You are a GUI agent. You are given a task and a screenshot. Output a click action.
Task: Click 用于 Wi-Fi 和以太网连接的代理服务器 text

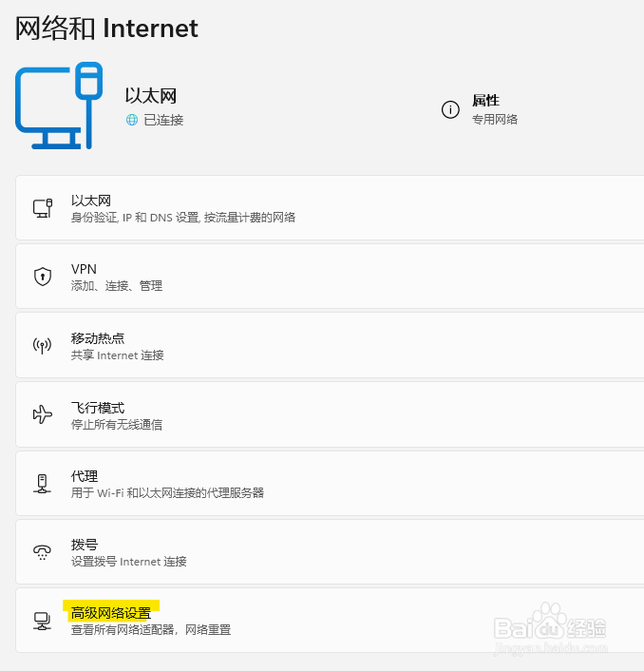pyautogui.click(x=167, y=493)
